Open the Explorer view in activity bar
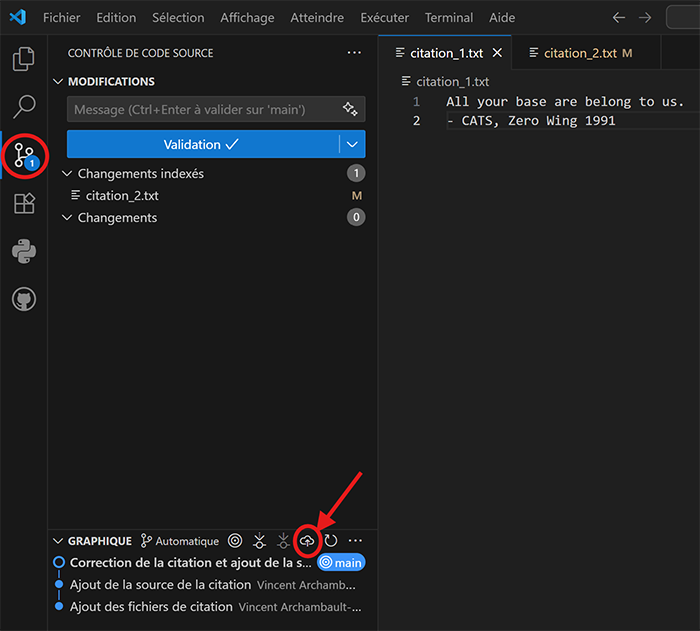The height and width of the screenshot is (631, 700). pyautogui.click(x=23, y=60)
